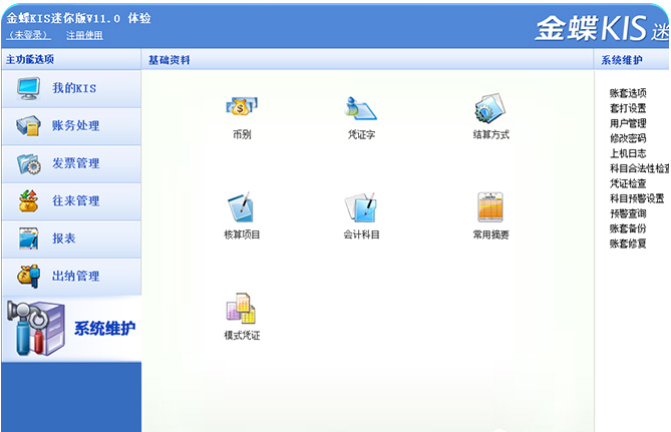Open the 结算方式 settlement method icon
Image resolution: width=671 pixels, height=432 pixels.
pyautogui.click(x=490, y=108)
